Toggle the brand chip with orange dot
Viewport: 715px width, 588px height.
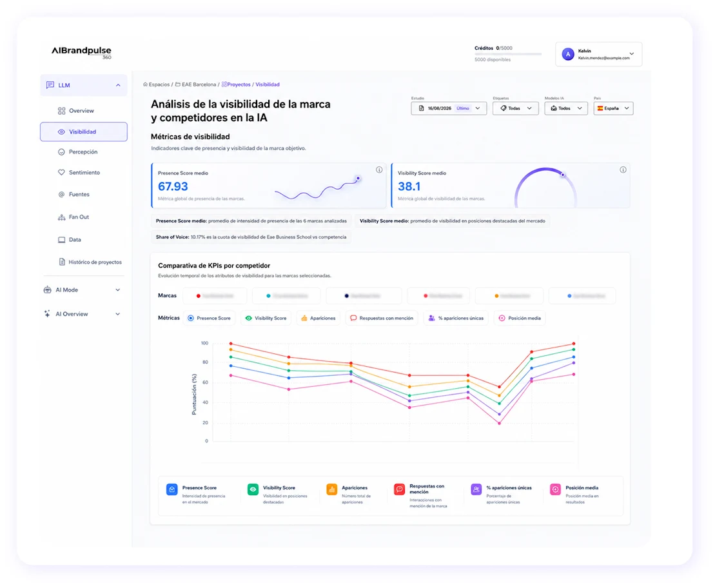[509, 295]
